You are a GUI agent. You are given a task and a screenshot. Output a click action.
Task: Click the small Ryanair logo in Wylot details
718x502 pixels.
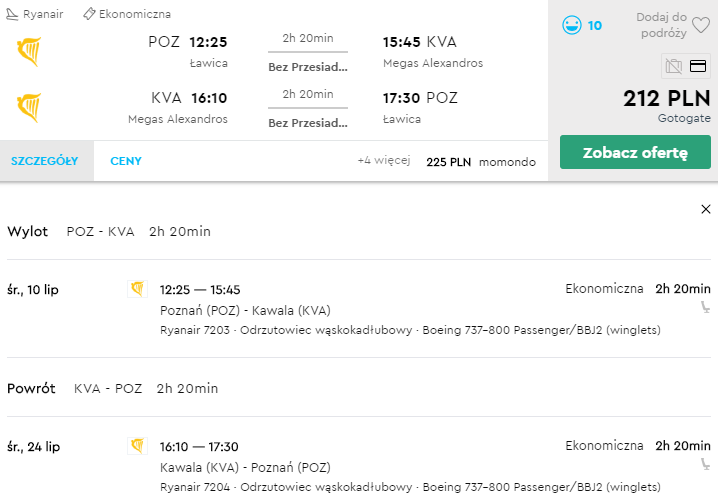coord(138,289)
